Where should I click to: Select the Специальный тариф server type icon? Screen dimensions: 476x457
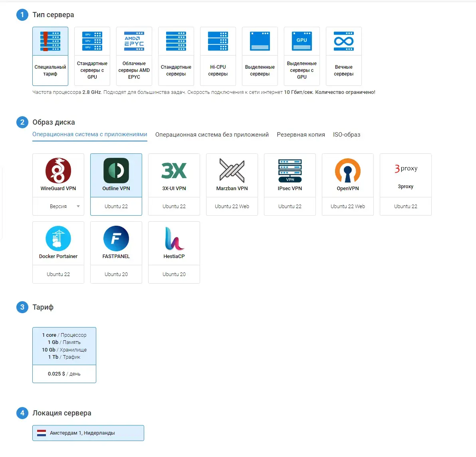pos(50,41)
